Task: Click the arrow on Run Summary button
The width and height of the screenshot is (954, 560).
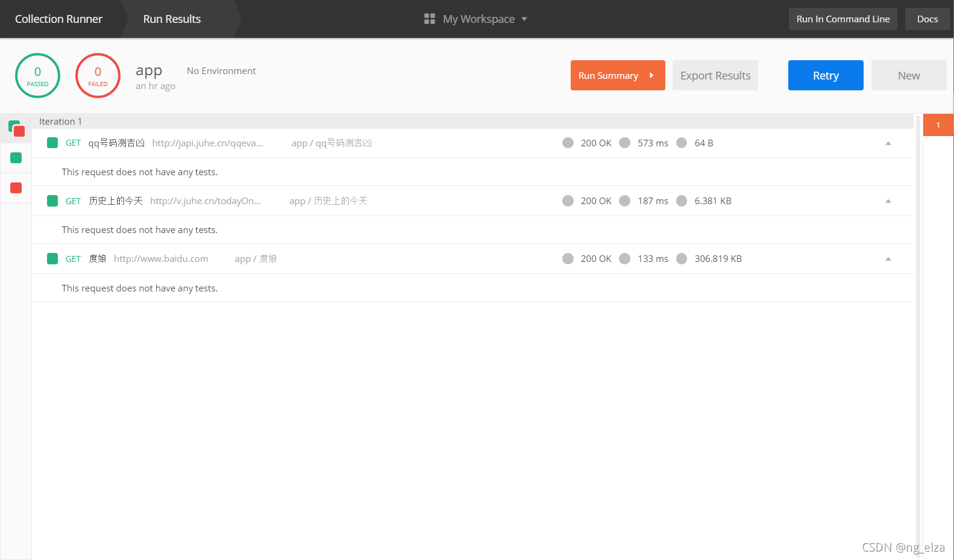Action: 651,75
